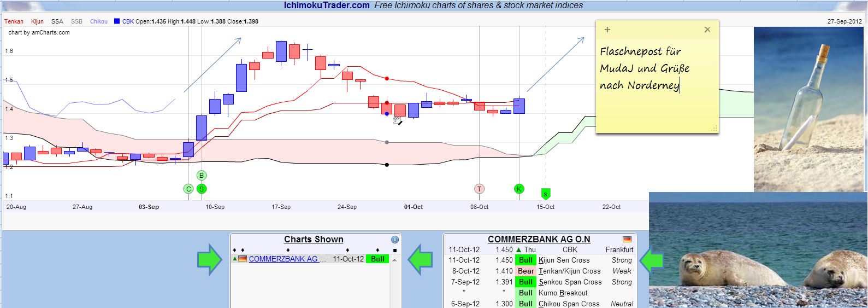868x308 pixels.
Task: Add a new sticky note with plus
Action: coord(607,30)
